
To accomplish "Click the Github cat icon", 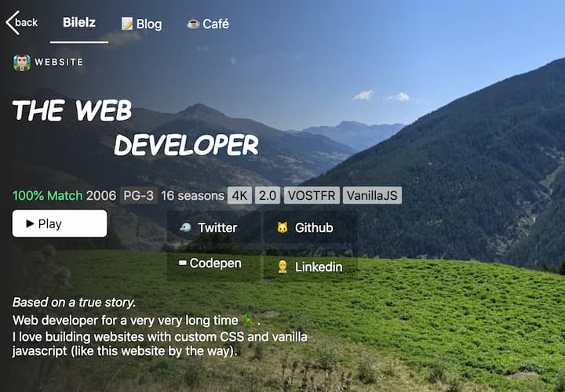I will tap(282, 227).
